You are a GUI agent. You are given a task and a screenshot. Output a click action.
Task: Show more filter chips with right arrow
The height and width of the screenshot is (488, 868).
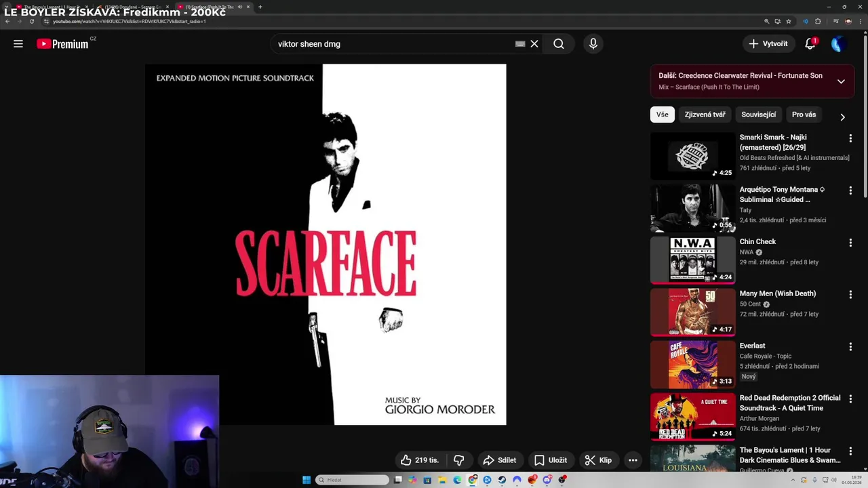coord(842,117)
